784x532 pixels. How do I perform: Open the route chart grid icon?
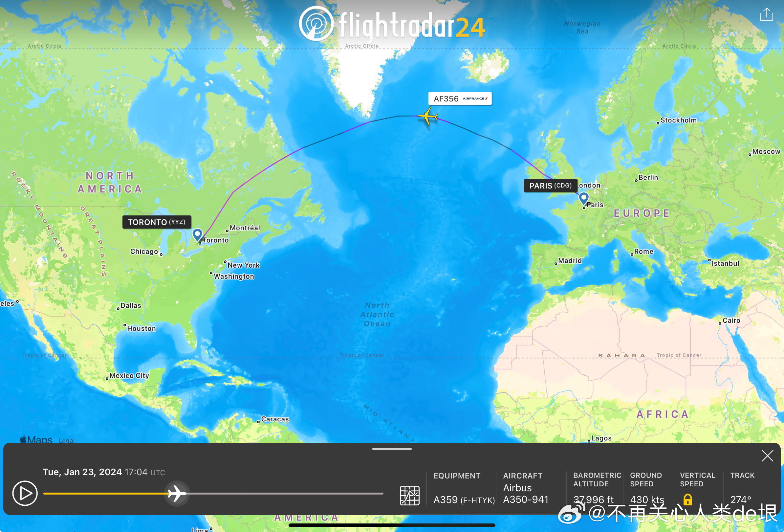point(409,495)
